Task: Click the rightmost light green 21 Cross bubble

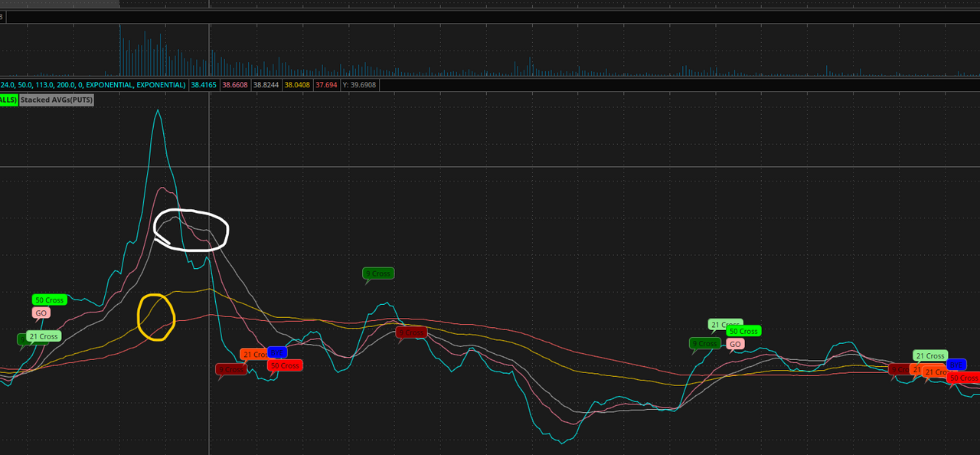Action: pos(930,355)
